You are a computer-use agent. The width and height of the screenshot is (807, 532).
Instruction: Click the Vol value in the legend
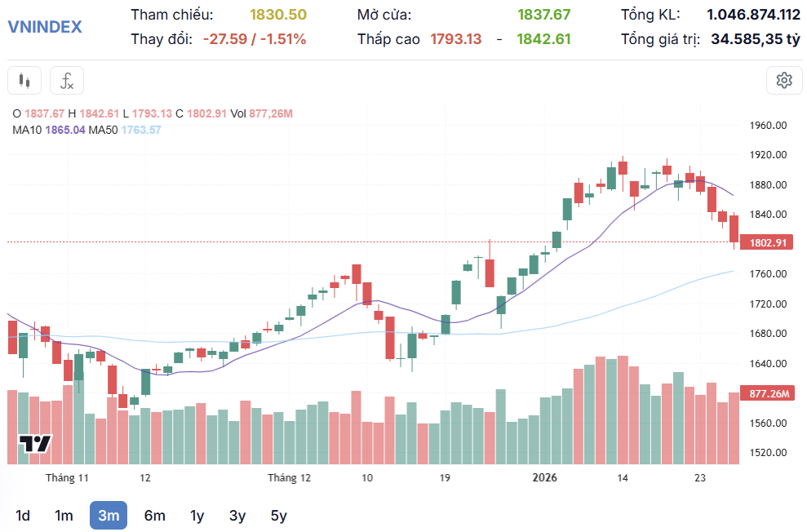point(270,113)
